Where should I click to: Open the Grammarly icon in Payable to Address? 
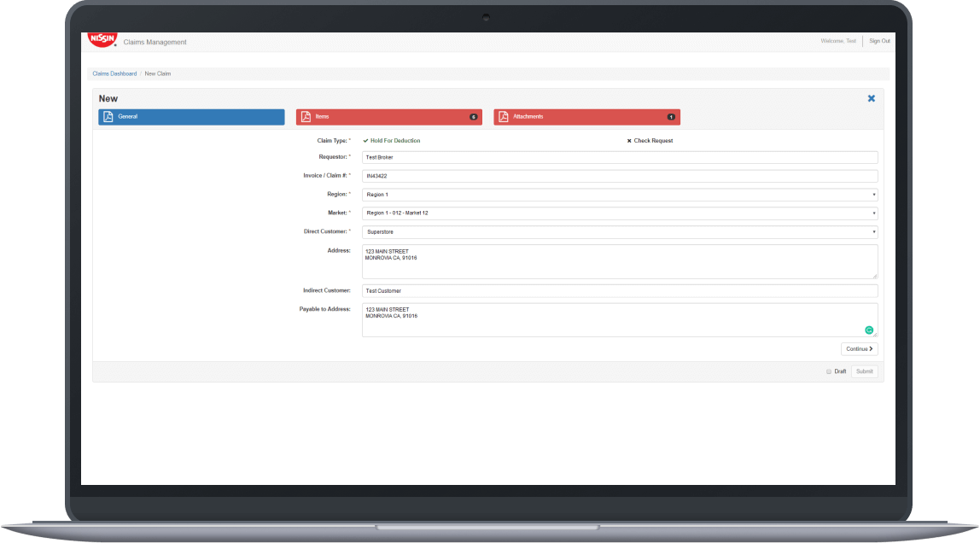click(x=868, y=329)
